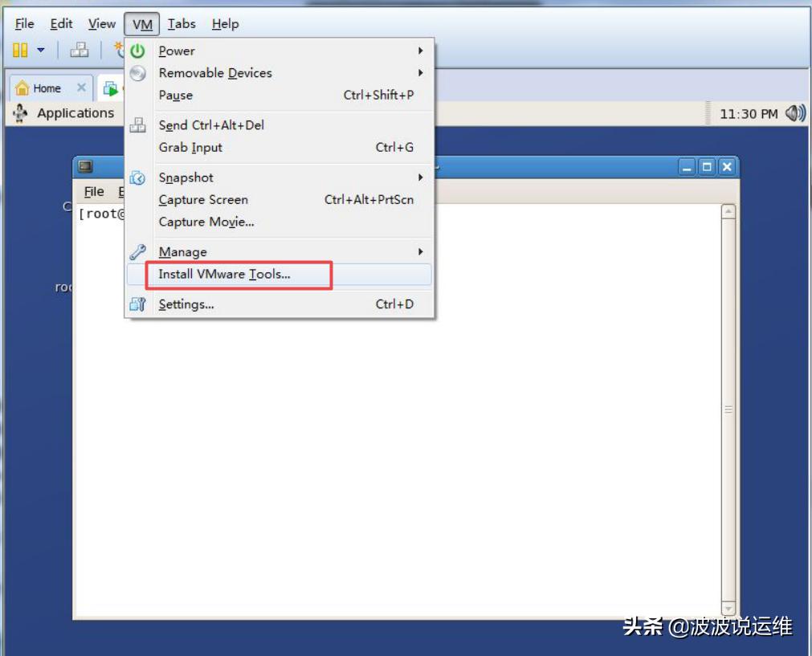Open the terminal's File menu
The height and width of the screenshot is (656, 812).
click(93, 191)
